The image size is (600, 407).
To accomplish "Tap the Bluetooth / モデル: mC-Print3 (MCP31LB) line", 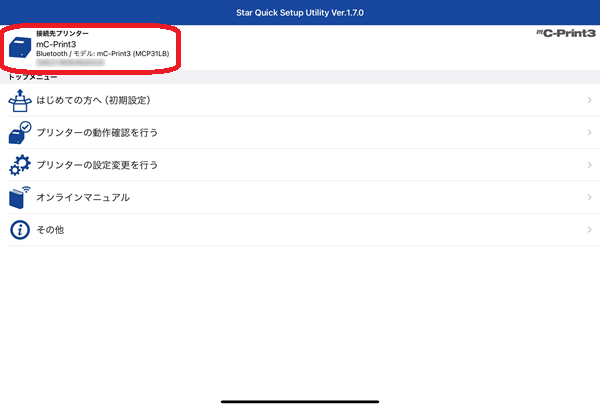I will tap(103, 54).
